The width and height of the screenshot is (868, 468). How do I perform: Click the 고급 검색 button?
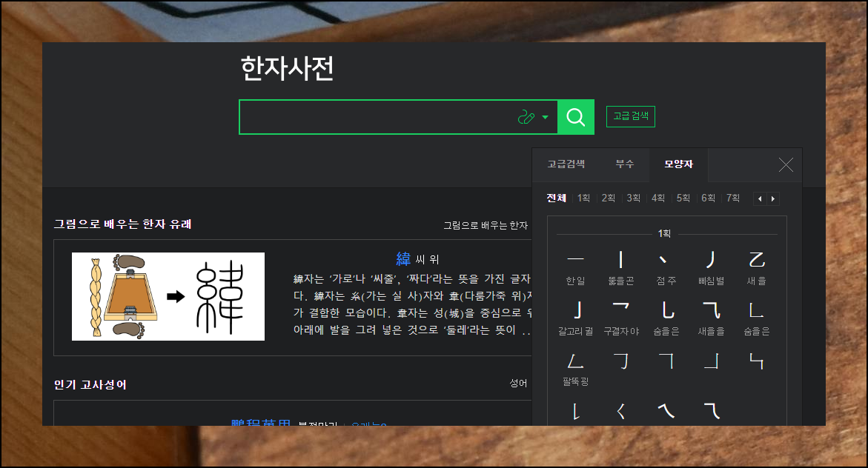631,116
